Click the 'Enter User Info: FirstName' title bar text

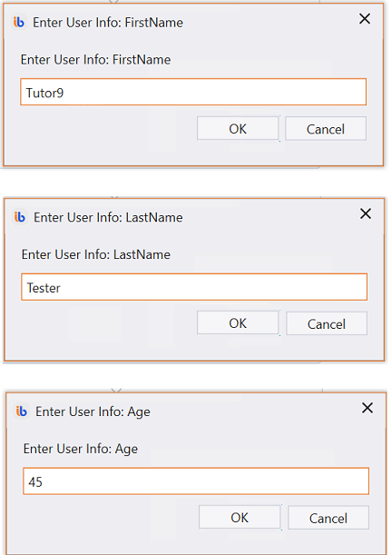(x=108, y=23)
